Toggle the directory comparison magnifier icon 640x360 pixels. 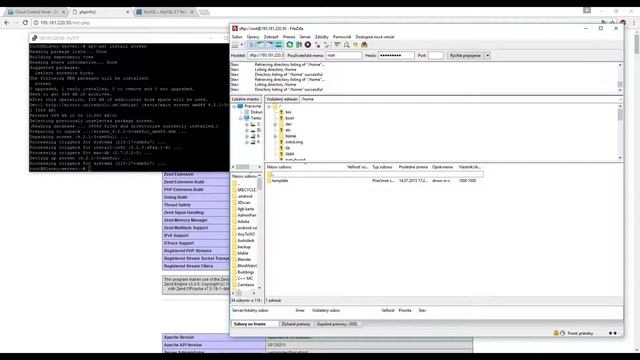point(346,45)
